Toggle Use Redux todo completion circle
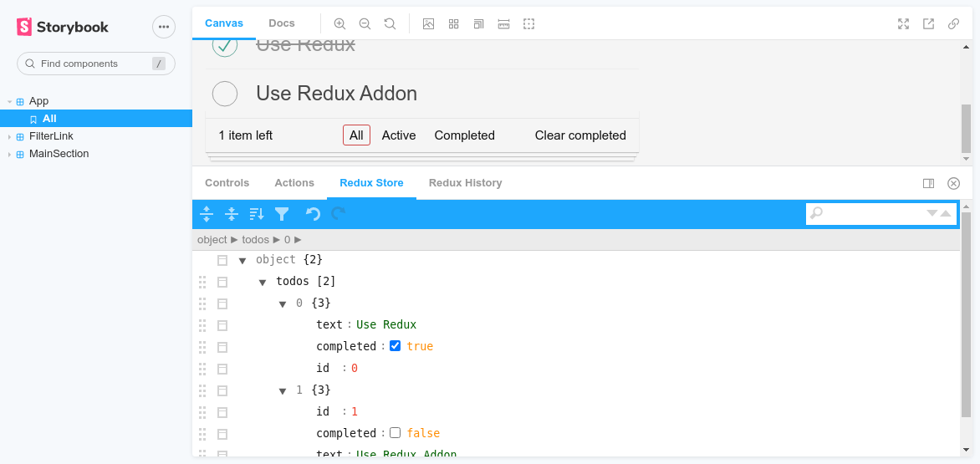 pyautogui.click(x=225, y=46)
